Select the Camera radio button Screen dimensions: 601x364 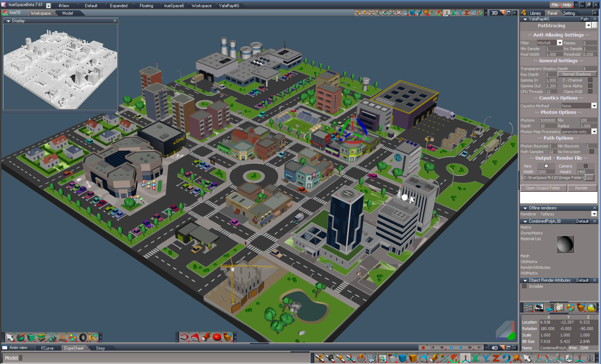(x=586, y=166)
